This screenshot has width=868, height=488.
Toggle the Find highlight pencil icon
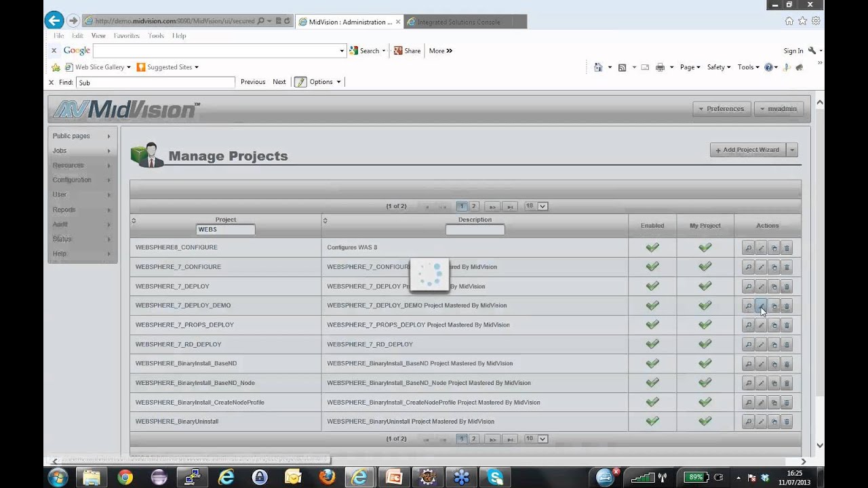[300, 82]
